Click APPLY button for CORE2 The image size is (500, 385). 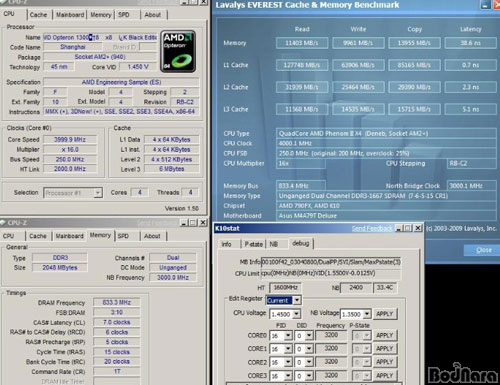[x=385, y=362]
